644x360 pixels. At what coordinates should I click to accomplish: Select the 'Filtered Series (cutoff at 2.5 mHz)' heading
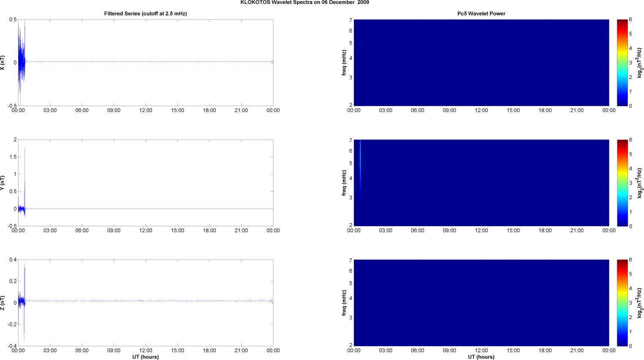(146, 14)
